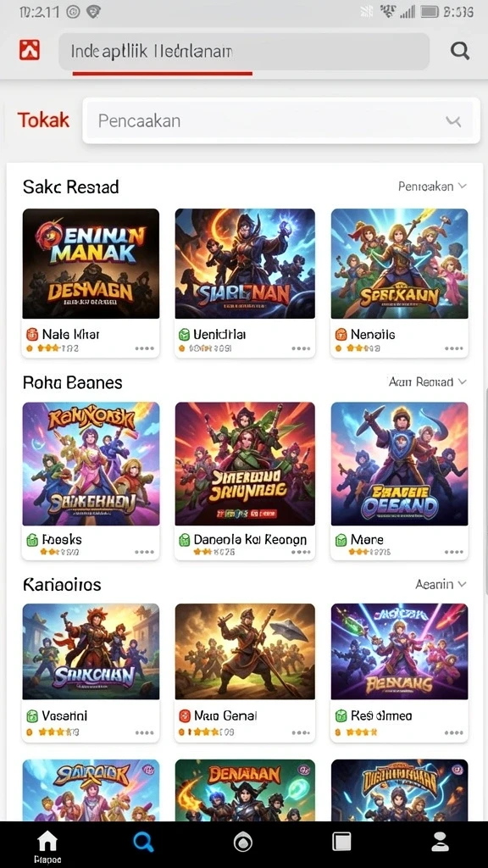Open more options dots on Mane card
The height and width of the screenshot is (868, 488).
tap(454, 552)
